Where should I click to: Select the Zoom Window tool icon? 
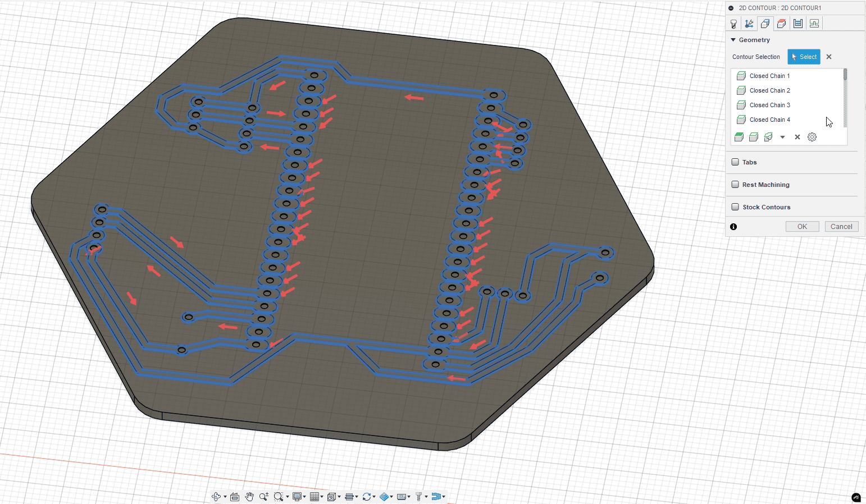coord(278,497)
